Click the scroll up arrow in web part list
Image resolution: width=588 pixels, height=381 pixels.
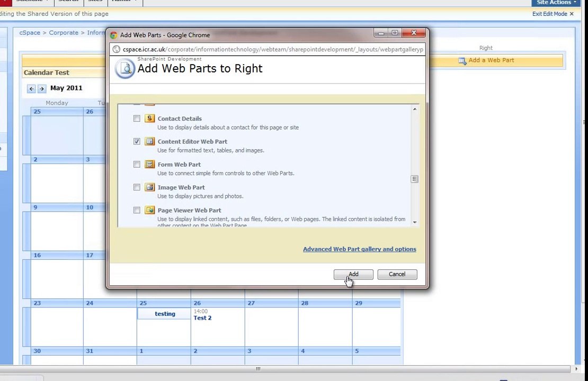415,109
